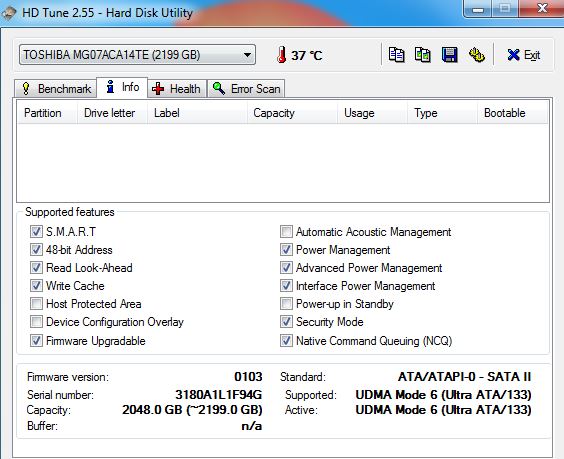Click the Capacity column header
This screenshot has width=564, height=459.
(292, 113)
